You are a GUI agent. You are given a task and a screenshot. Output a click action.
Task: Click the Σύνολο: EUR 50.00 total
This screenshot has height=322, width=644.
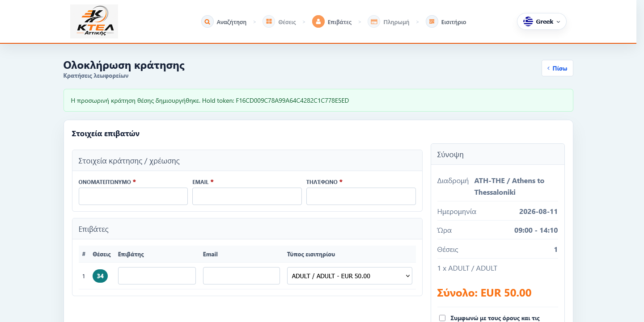(x=484, y=293)
